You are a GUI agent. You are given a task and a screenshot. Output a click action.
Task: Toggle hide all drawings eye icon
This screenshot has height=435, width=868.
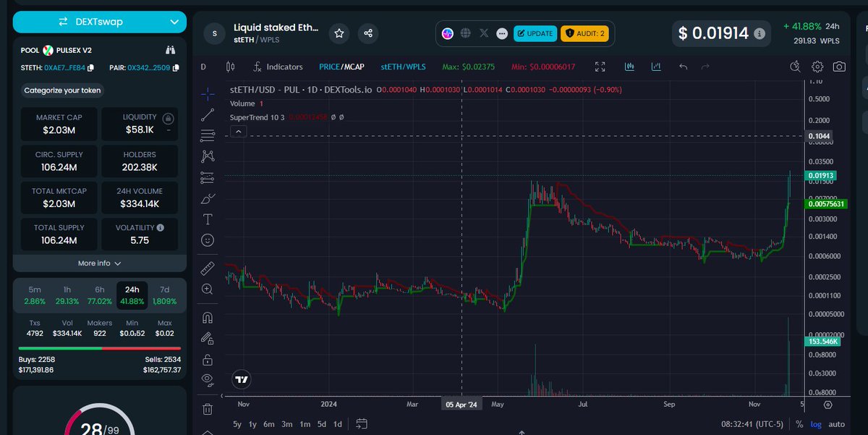click(208, 379)
